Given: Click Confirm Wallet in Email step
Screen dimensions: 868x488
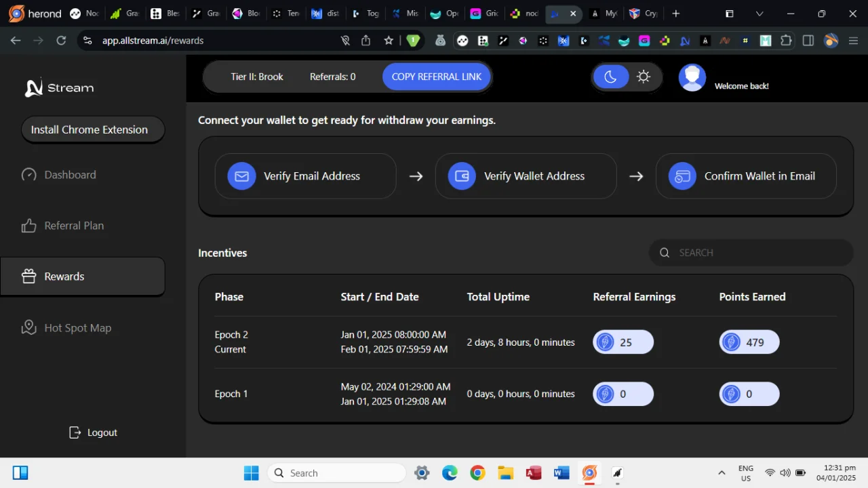Looking at the screenshot, I should [747, 176].
